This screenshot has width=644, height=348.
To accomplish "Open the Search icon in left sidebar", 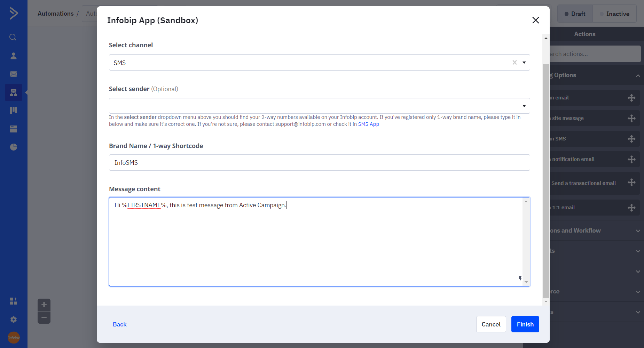I will tap(13, 37).
